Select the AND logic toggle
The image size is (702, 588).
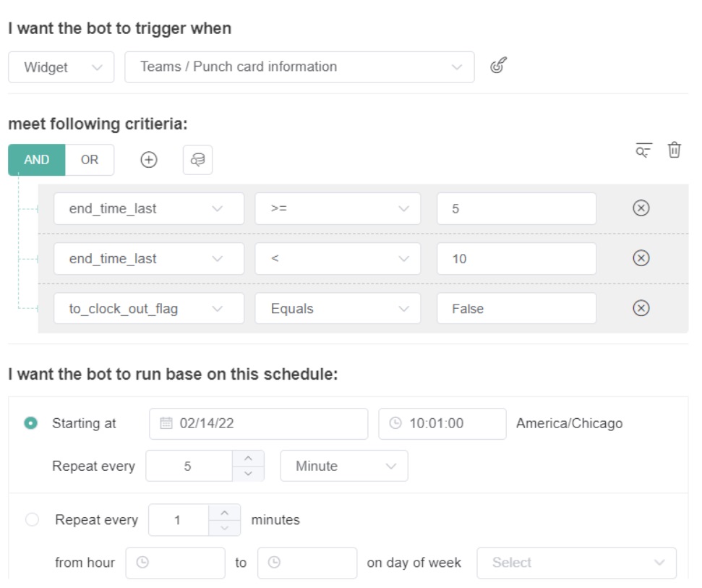click(x=37, y=160)
